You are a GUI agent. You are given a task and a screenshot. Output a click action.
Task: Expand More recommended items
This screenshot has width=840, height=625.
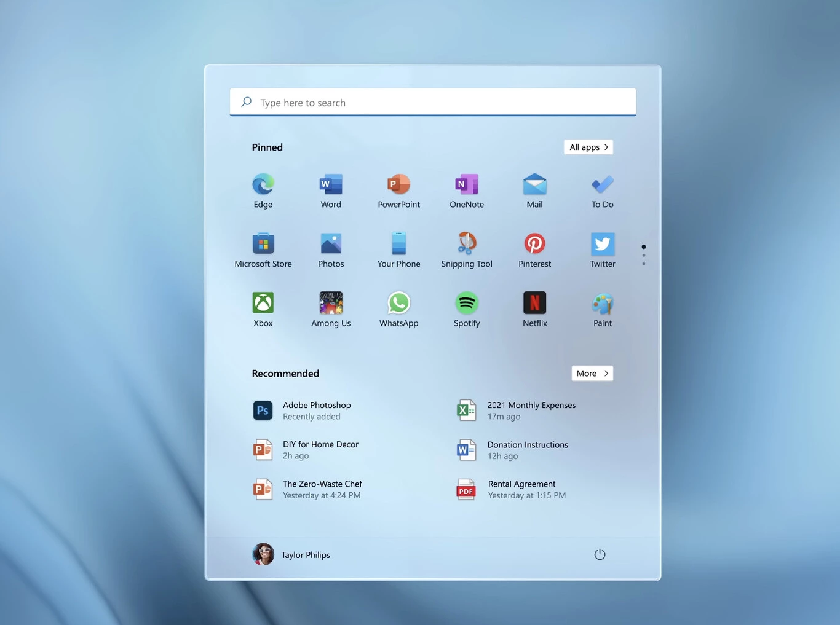[592, 374]
